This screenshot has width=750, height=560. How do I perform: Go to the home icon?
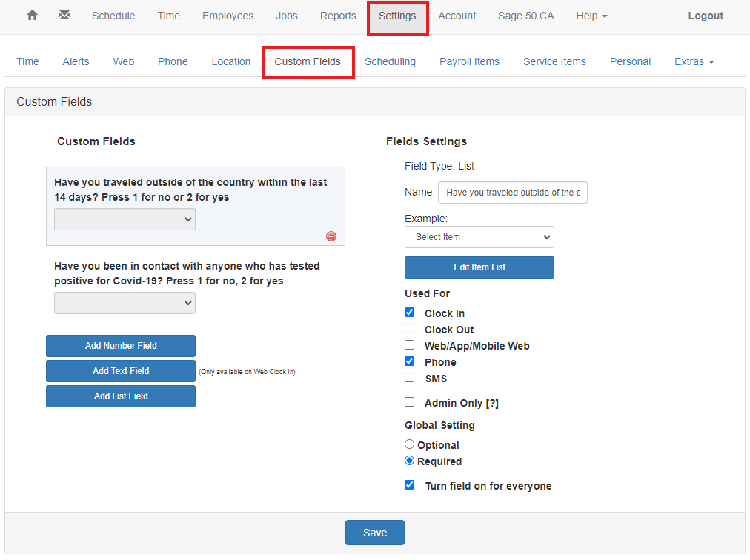[x=32, y=16]
